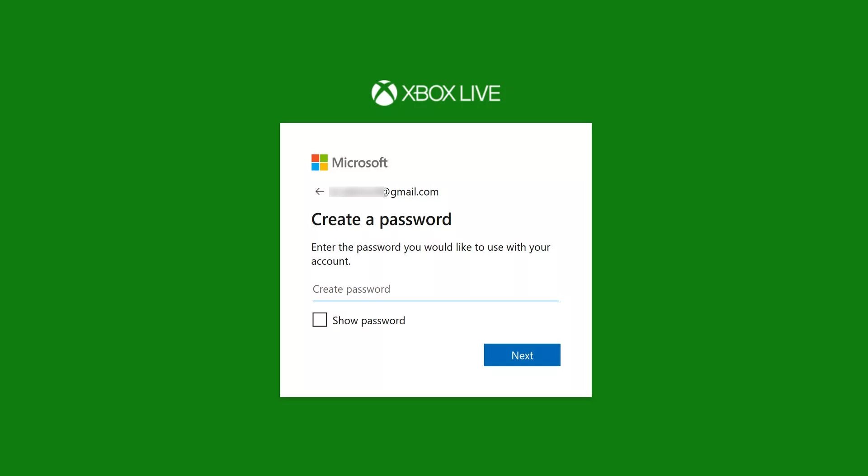Click the green square in Microsoft logo
This screenshot has width=868, height=476.
pyautogui.click(x=324, y=158)
